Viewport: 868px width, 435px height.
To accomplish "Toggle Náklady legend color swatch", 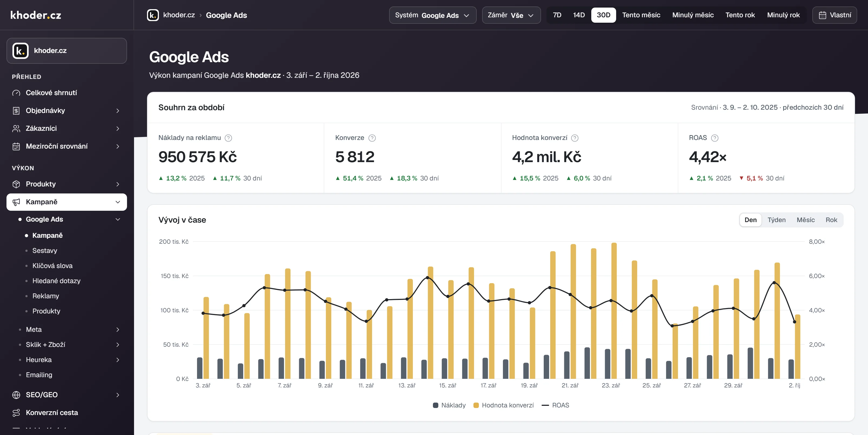I will (435, 405).
